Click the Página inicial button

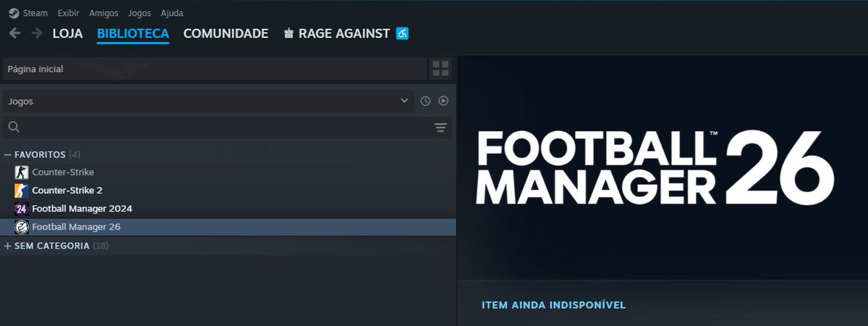[215, 69]
